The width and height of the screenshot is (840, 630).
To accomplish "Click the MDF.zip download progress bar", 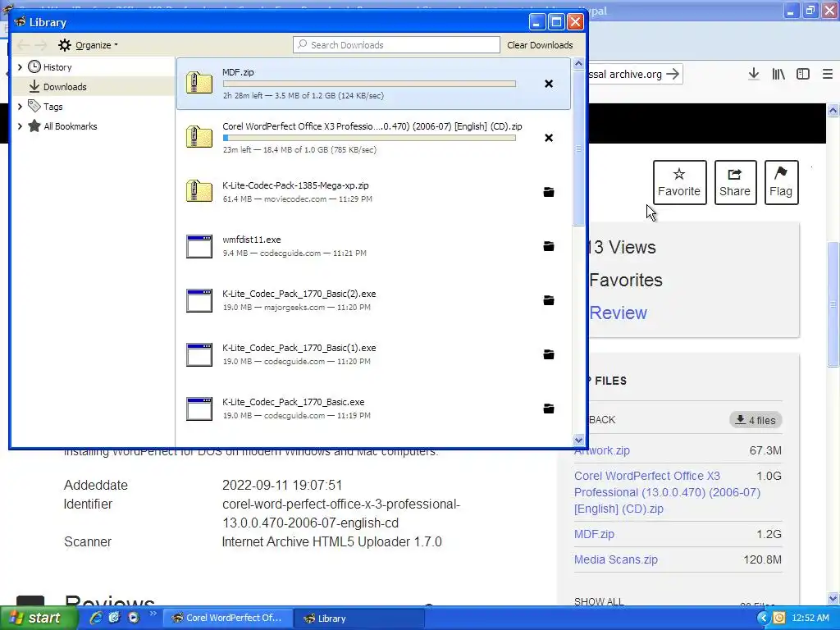I will click(370, 84).
